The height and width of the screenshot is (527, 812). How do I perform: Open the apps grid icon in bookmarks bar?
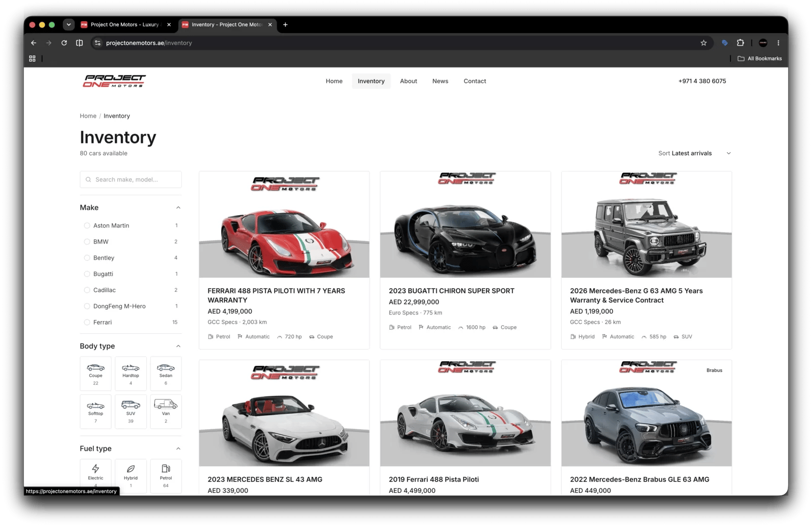[32, 59]
